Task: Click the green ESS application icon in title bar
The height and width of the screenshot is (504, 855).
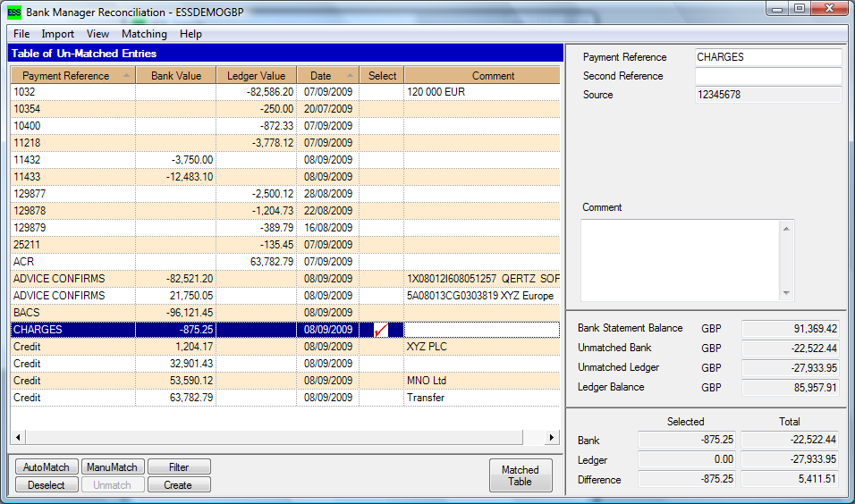Action: click(13, 13)
